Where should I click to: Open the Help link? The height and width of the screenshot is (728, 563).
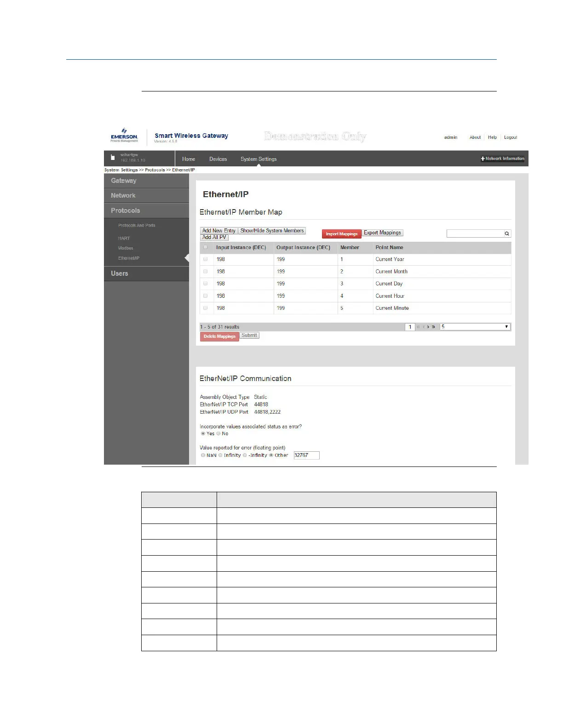[x=492, y=137]
